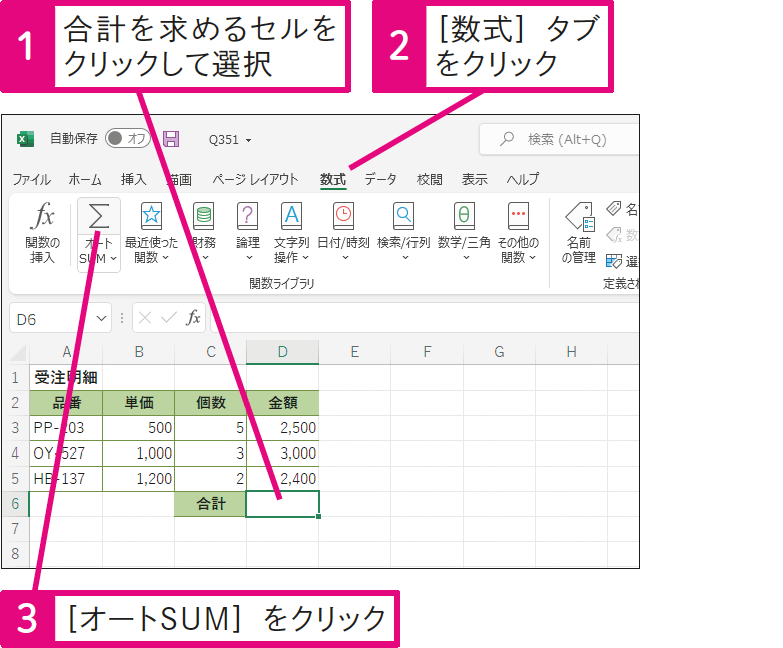
Task: Select column D header
Action: pos(283,352)
